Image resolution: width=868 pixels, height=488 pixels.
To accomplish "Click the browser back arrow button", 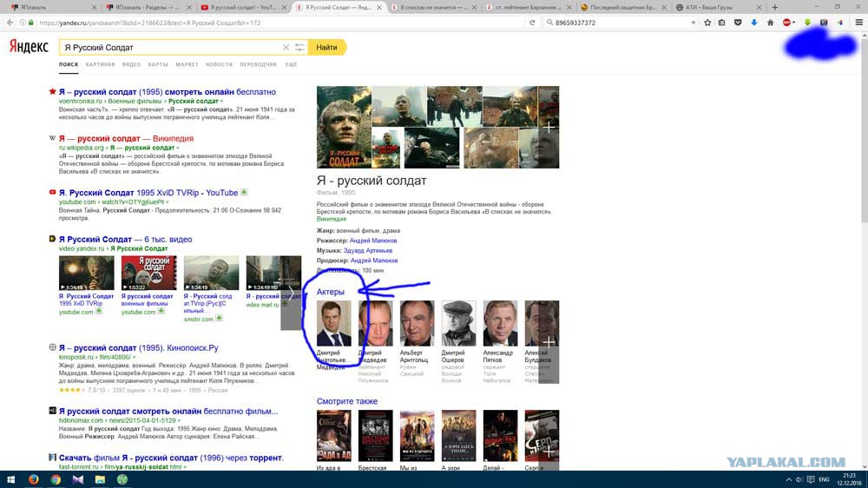I will (x=10, y=23).
